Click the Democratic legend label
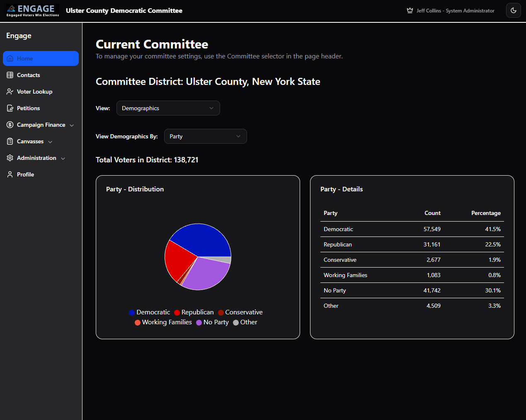 click(x=153, y=312)
